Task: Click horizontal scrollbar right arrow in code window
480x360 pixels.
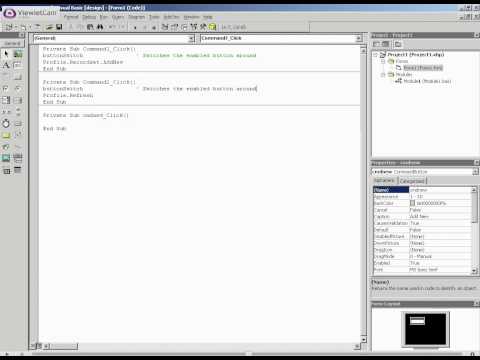Action: click(x=357, y=346)
